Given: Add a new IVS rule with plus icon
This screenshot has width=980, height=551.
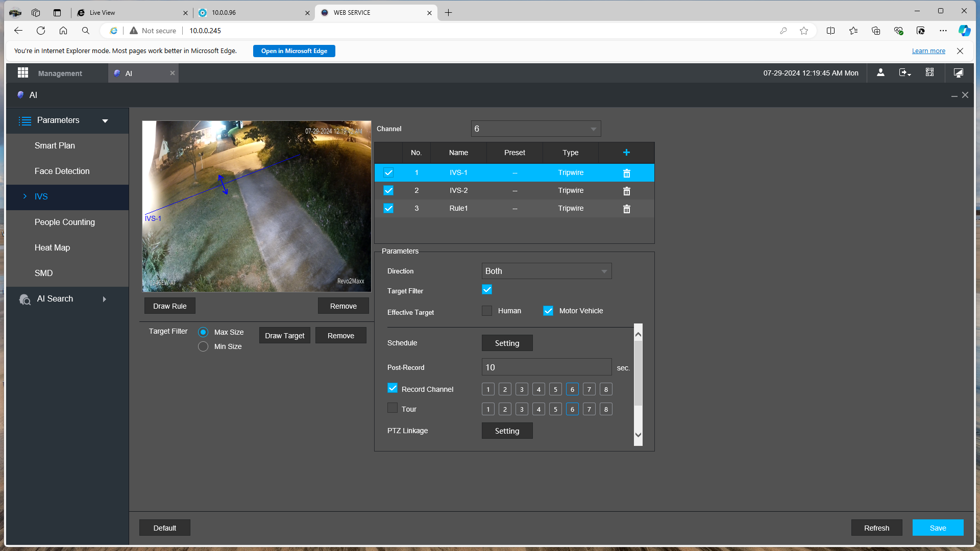Looking at the screenshot, I should point(626,153).
